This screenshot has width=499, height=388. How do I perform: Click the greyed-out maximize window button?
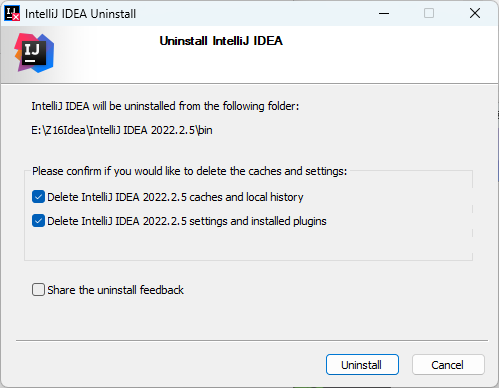point(429,13)
